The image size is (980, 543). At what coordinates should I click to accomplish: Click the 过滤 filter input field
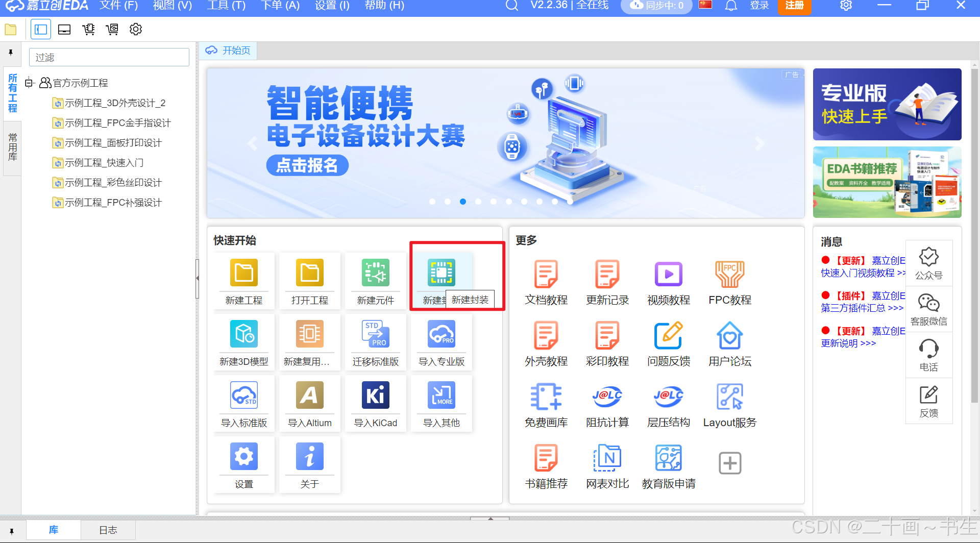[109, 57]
